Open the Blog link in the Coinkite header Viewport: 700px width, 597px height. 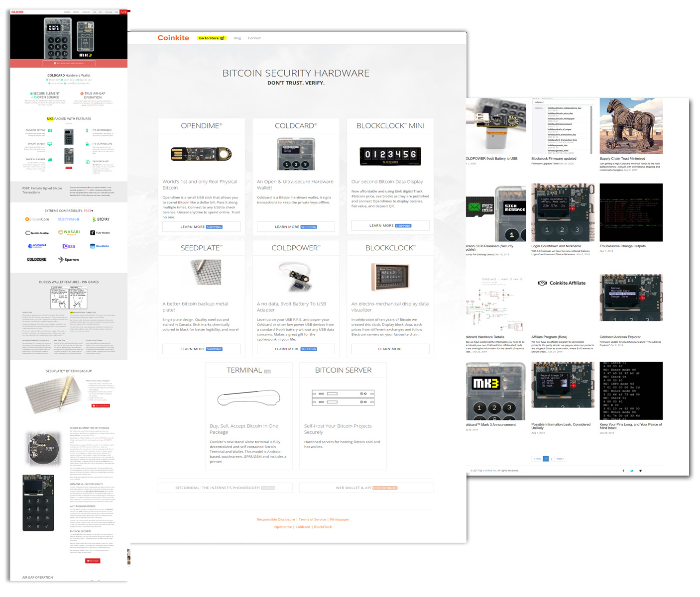tap(237, 38)
